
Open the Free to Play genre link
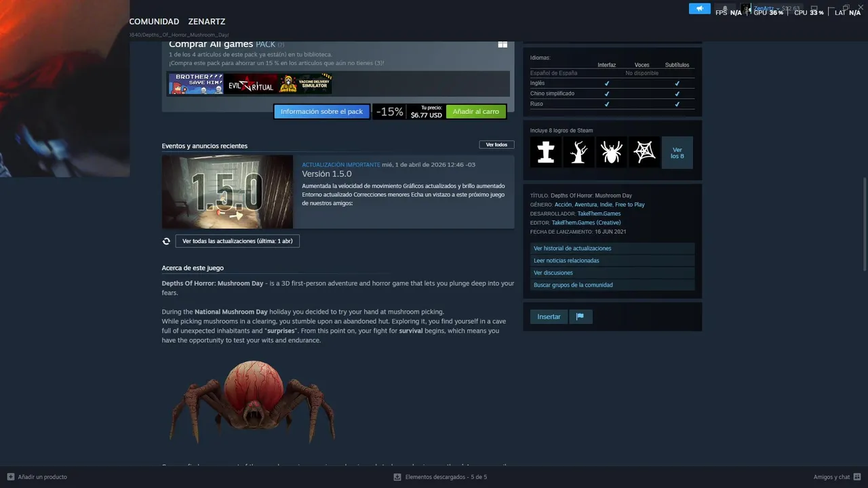630,205
